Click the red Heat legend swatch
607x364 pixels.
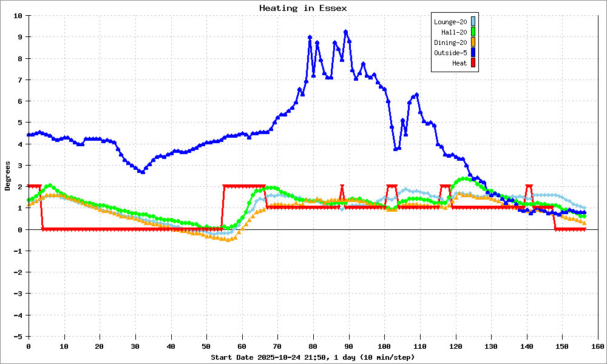pyautogui.click(x=473, y=63)
